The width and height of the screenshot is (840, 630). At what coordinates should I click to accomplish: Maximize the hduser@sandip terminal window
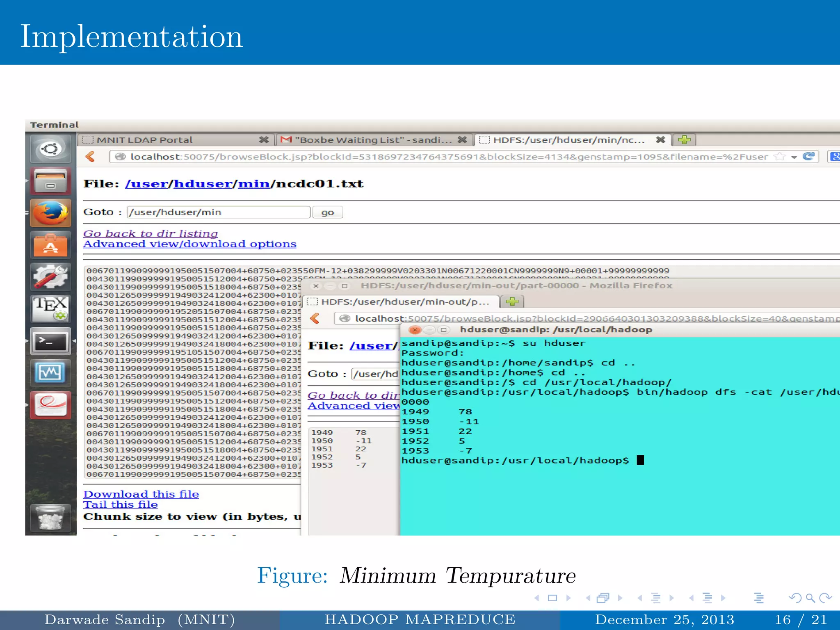[443, 330]
